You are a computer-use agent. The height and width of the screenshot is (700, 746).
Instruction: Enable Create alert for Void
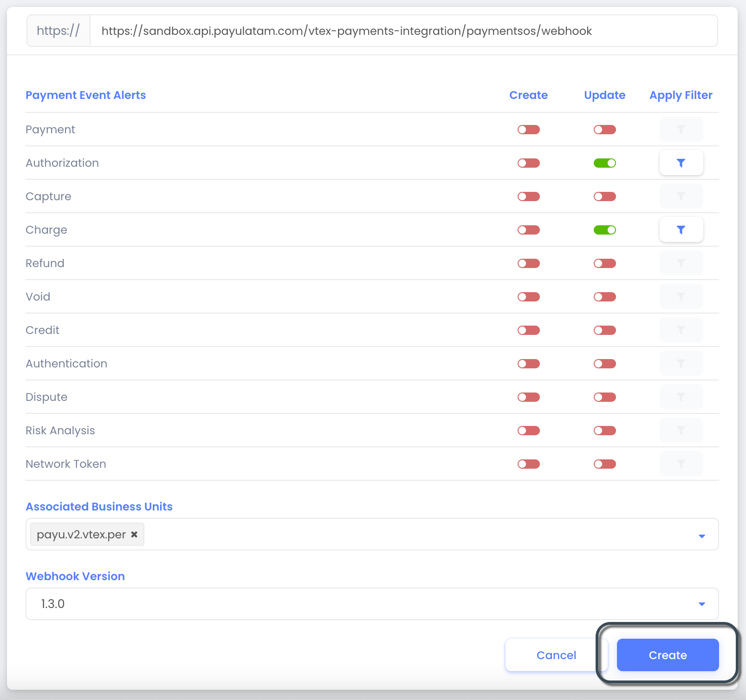coord(529,297)
